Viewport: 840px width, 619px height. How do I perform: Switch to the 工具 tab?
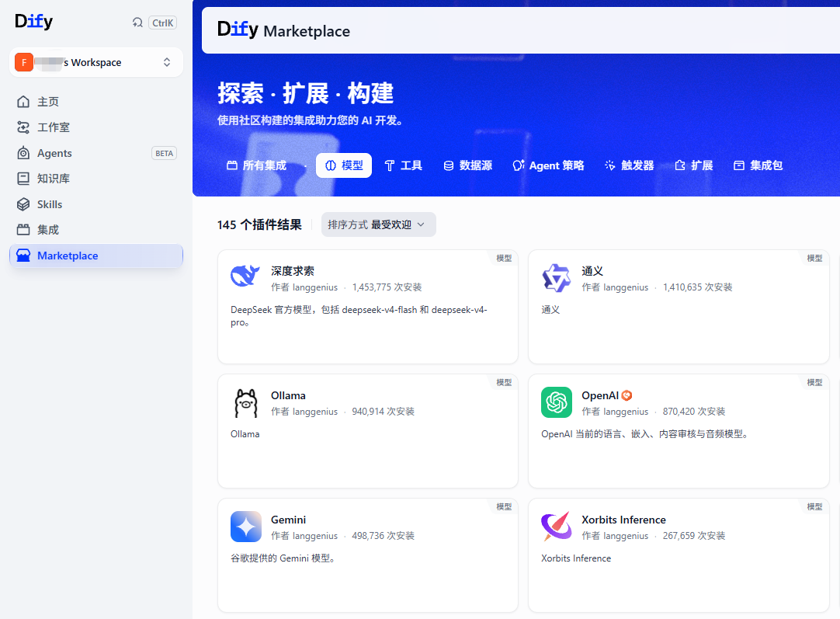click(x=404, y=165)
